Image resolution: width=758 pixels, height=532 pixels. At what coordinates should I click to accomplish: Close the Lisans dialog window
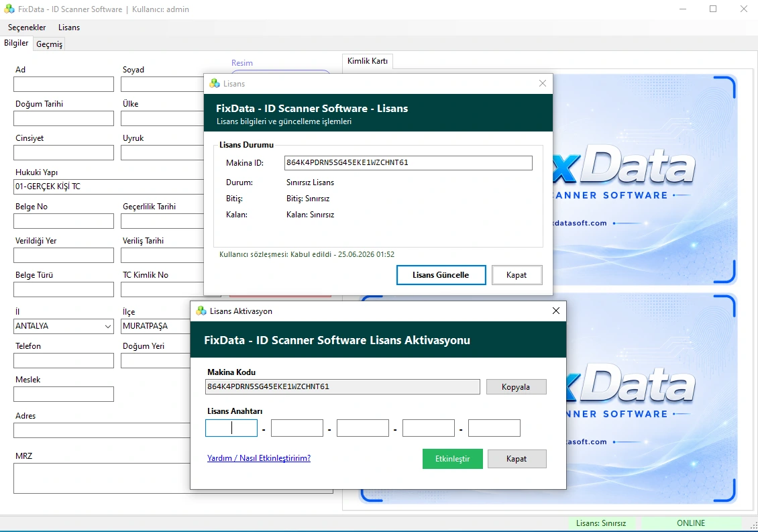point(543,84)
